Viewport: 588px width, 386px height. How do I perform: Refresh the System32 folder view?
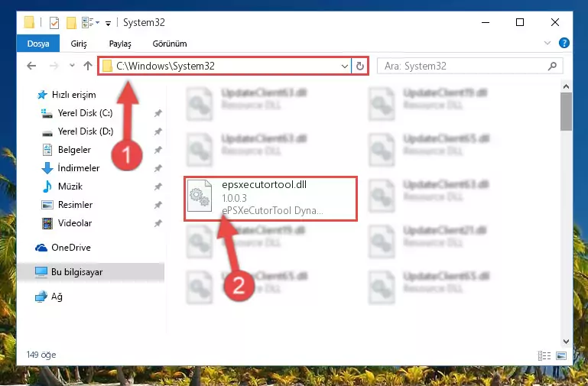click(x=359, y=66)
